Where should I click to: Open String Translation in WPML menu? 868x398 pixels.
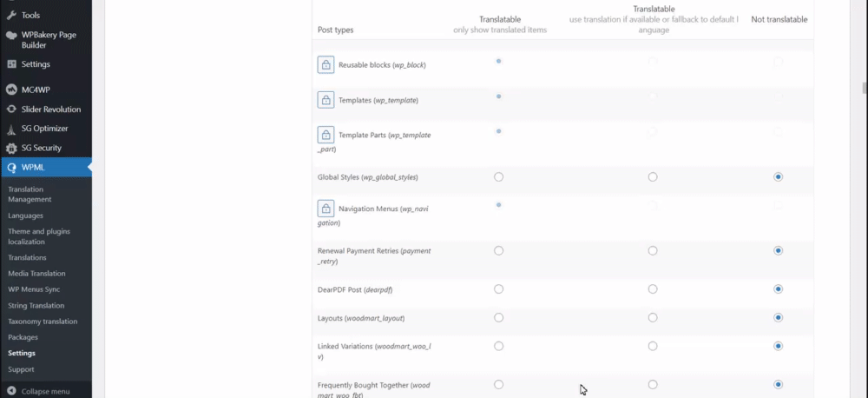[x=36, y=305]
